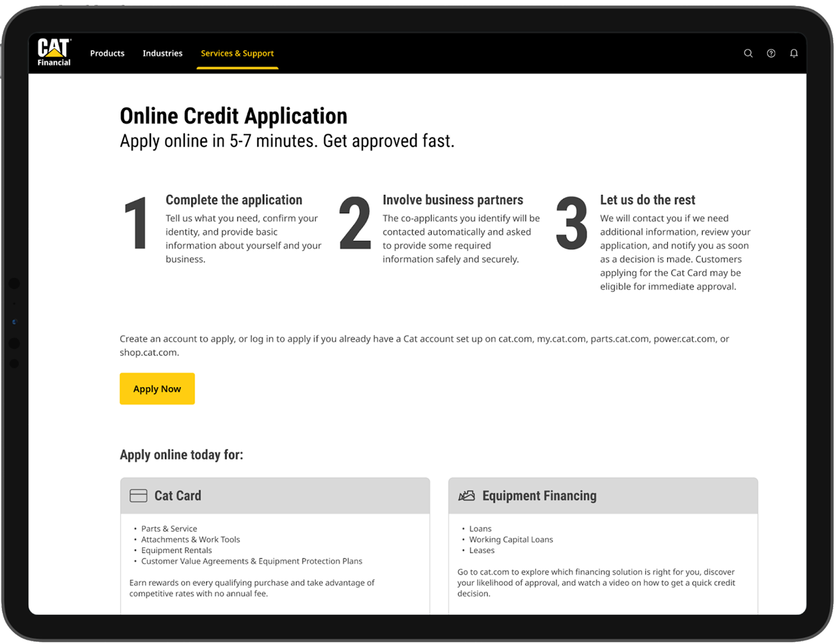Click the Equipment Financing handshake icon

466,495
